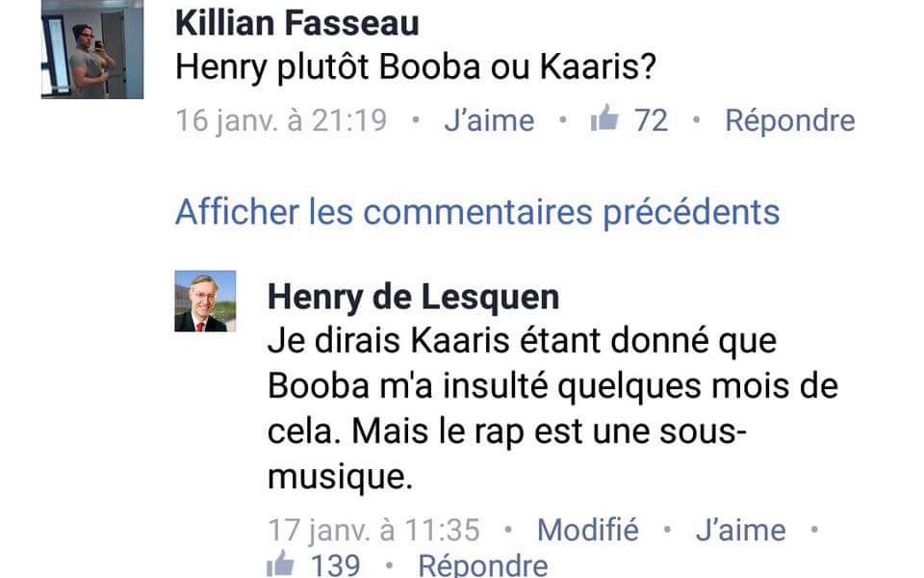Click the 17 janv. à 11:35 timestamp
The image size is (924, 578).
pyautogui.click(x=373, y=530)
